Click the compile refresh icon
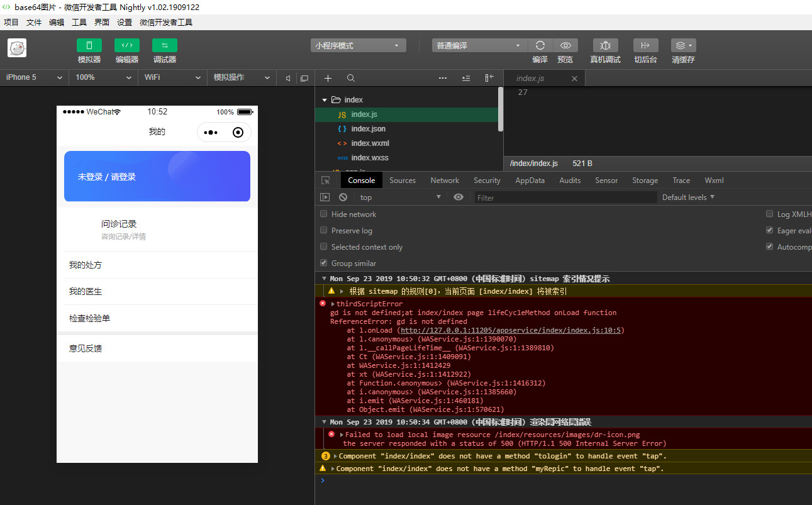Image resolution: width=812 pixels, height=505 pixels. pos(540,45)
